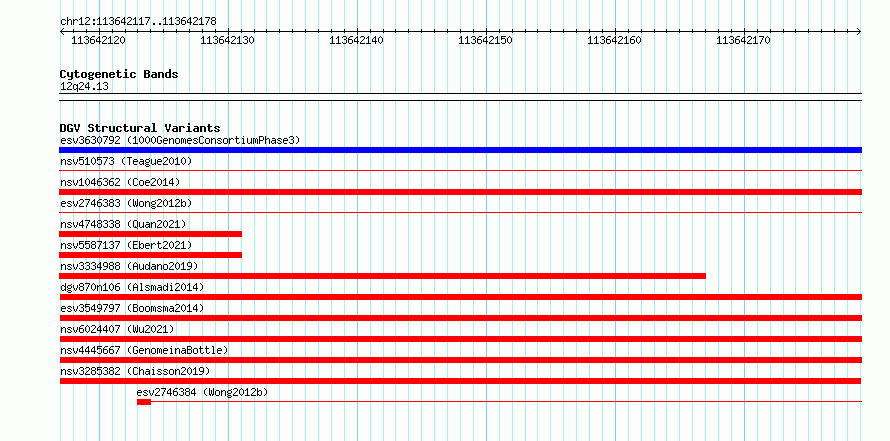Select the 12q24.13 band label

coord(84,87)
